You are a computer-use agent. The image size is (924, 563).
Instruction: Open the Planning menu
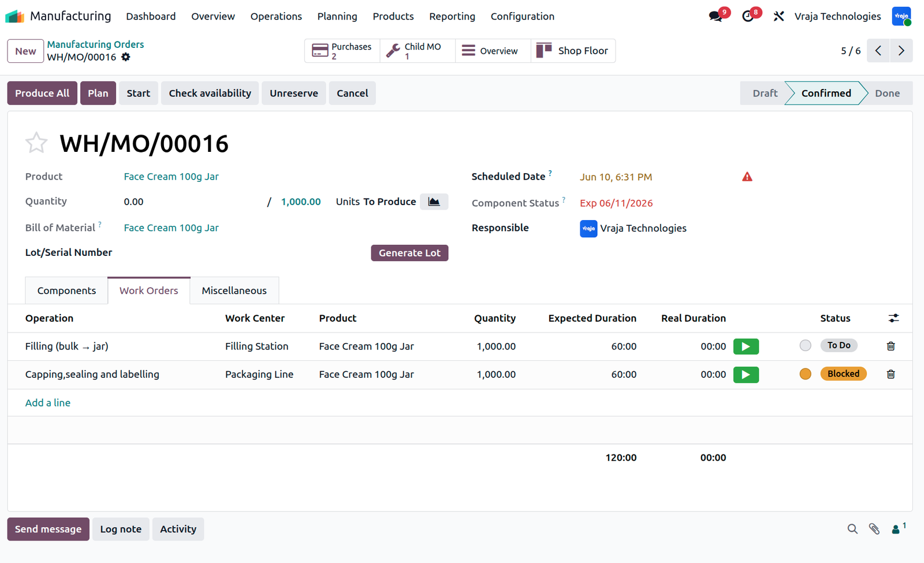click(337, 16)
